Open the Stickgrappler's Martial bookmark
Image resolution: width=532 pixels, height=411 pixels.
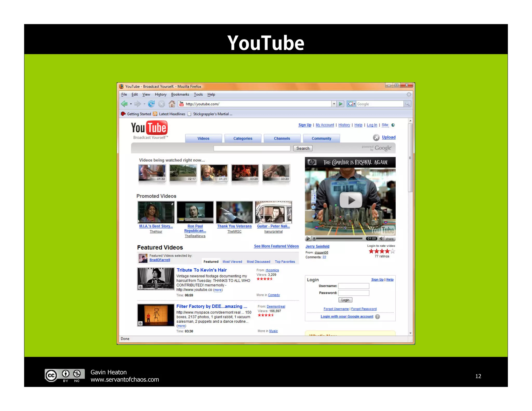click(210, 114)
